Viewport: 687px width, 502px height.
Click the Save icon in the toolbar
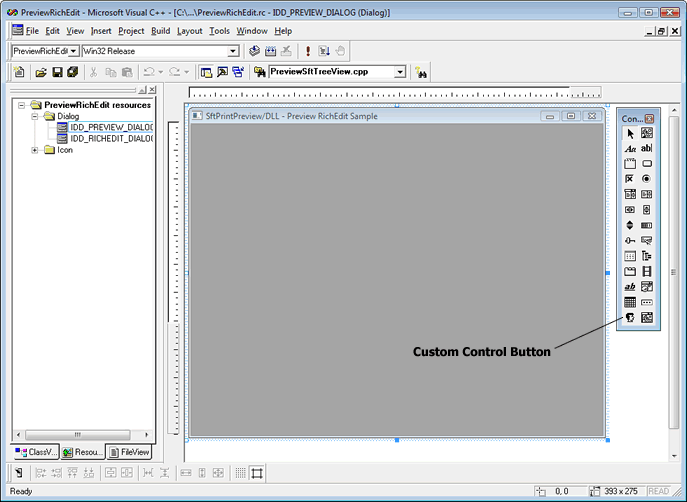pos(57,72)
